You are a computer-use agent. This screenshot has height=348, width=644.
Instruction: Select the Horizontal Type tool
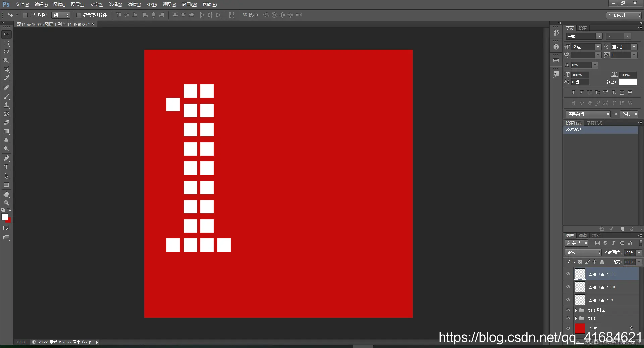pos(6,167)
